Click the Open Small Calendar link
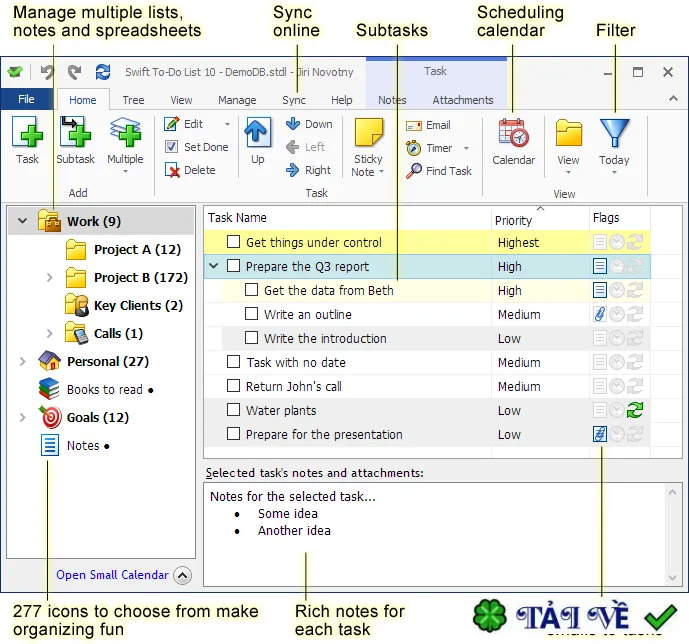This screenshot has height=644, width=689. click(x=112, y=575)
